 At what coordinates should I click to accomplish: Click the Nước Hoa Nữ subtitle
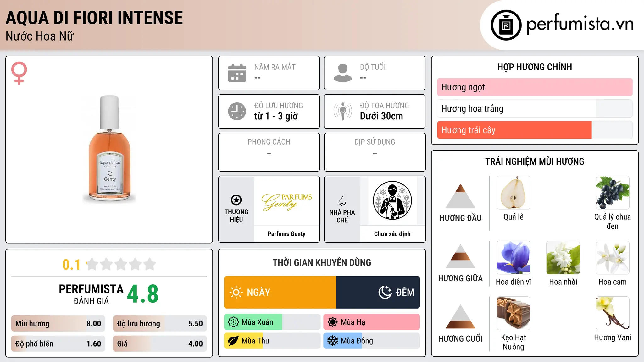click(40, 36)
